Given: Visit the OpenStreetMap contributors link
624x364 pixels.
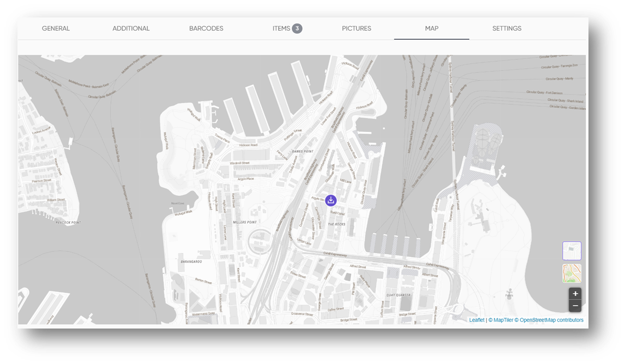Looking at the screenshot, I should coord(549,320).
